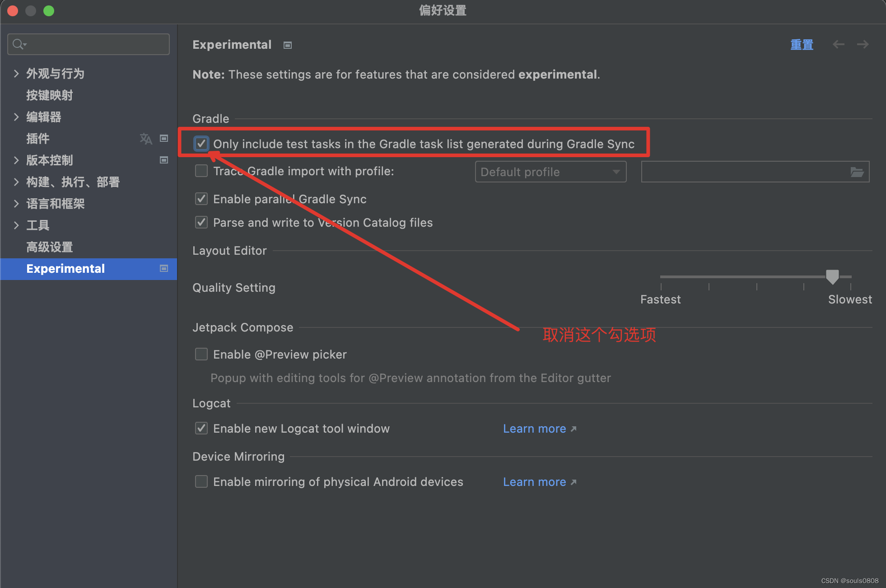886x588 pixels.
Task: Expand the 构建、执行、部署 section
Action: click(x=16, y=182)
